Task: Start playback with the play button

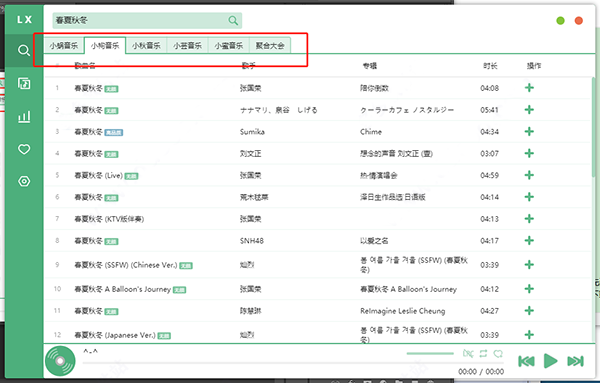Action: coord(550,361)
